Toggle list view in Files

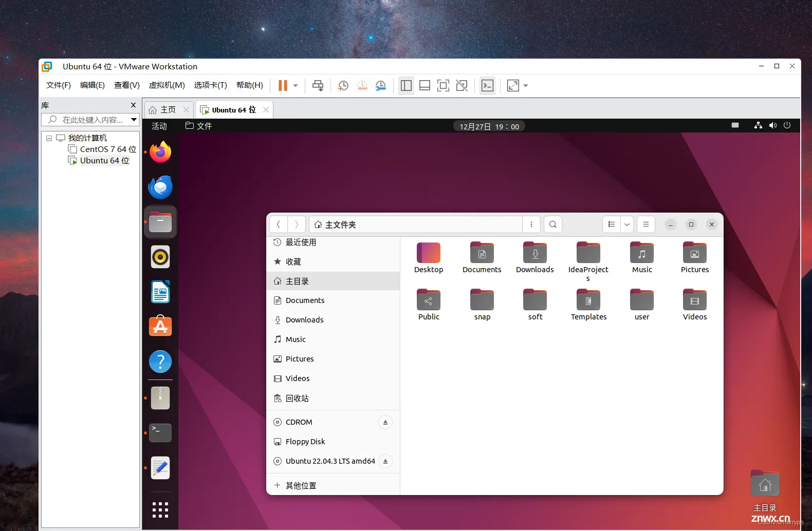(x=612, y=224)
